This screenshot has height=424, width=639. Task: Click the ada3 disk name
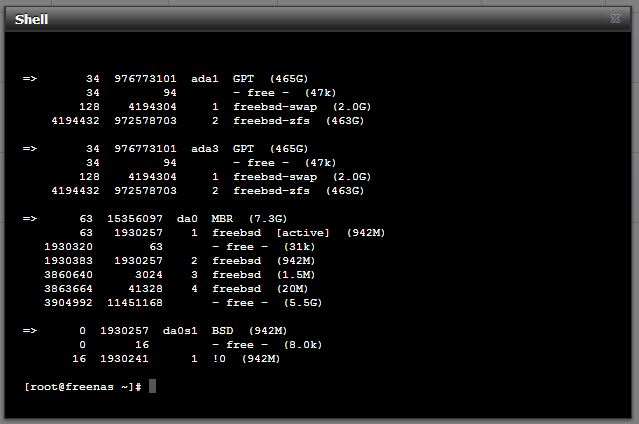(x=205, y=149)
